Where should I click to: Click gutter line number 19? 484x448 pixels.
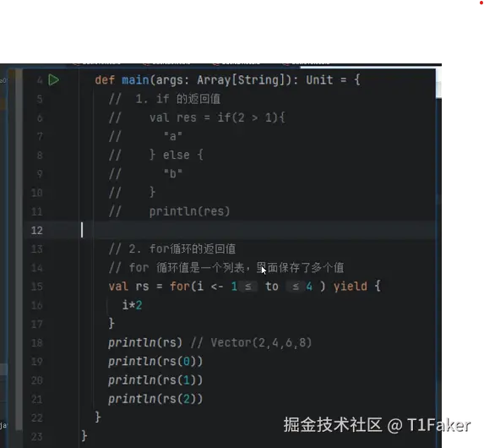[x=36, y=362]
